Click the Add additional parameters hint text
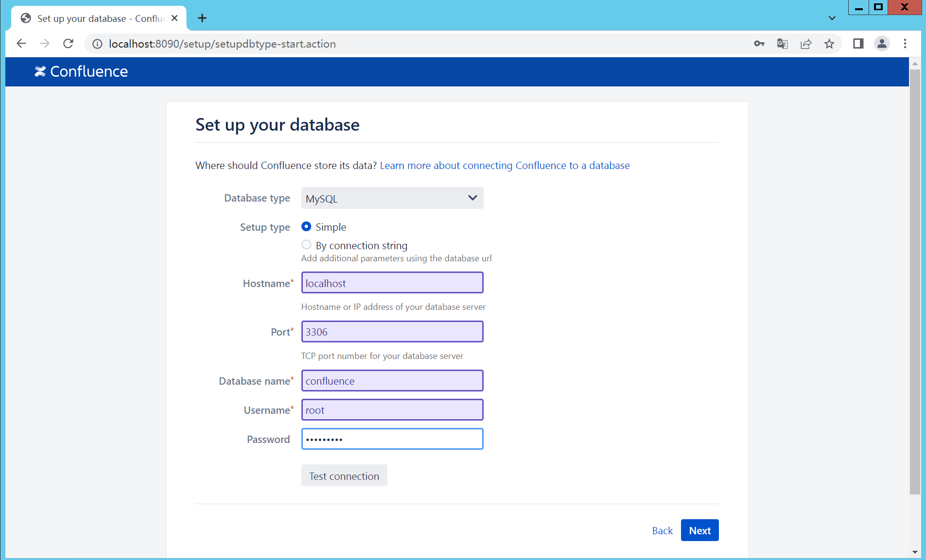This screenshot has width=926, height=560. (396, 258)
